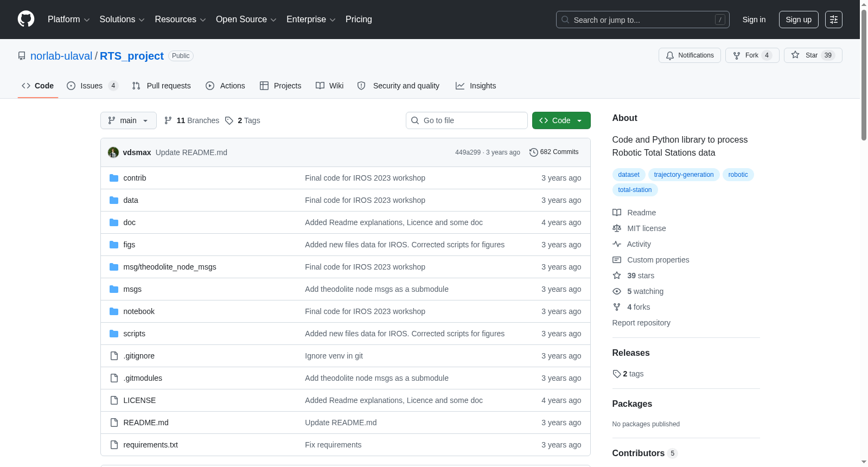The width and height of the screenshot is (868, 467).
Task: Click the LICENSE file icon
Action: pos(114,400)
